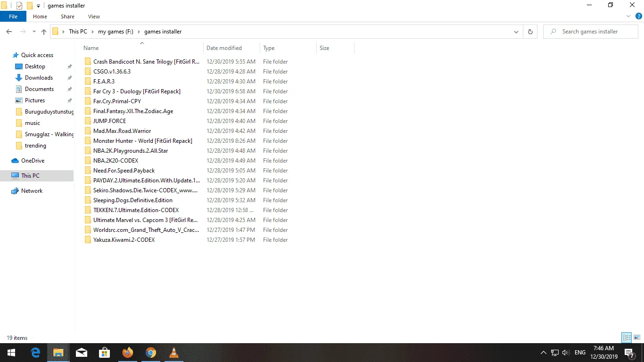Screen dimensions: 644x362
Task: Open Downloads in the navigation pane
Action: [39, 78]
